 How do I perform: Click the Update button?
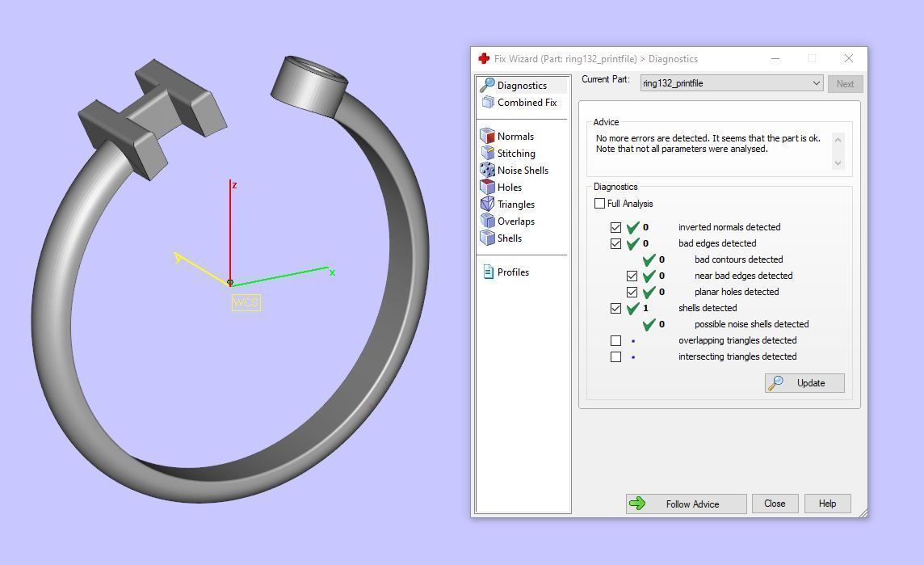(x=804, y=383)
